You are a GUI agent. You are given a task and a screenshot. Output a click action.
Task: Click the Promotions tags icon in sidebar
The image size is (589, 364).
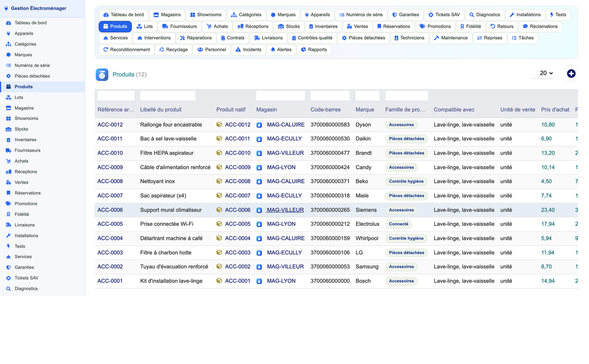(x=8, y=204)
